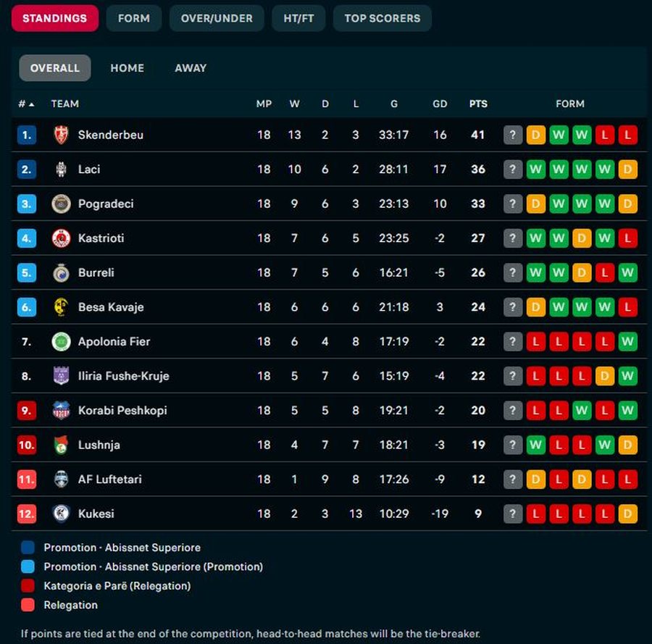The image size is (652, 644).
Task: Click the Laci club logo
Action: [61, 170]
